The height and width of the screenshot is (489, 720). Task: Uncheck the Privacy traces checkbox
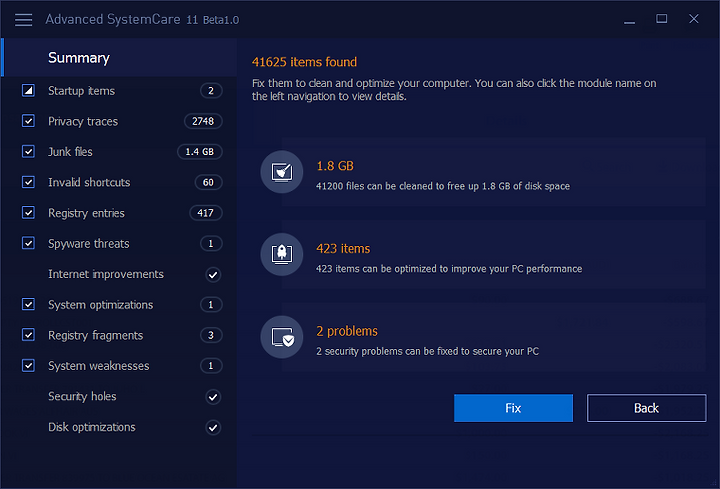pos(28,121)
